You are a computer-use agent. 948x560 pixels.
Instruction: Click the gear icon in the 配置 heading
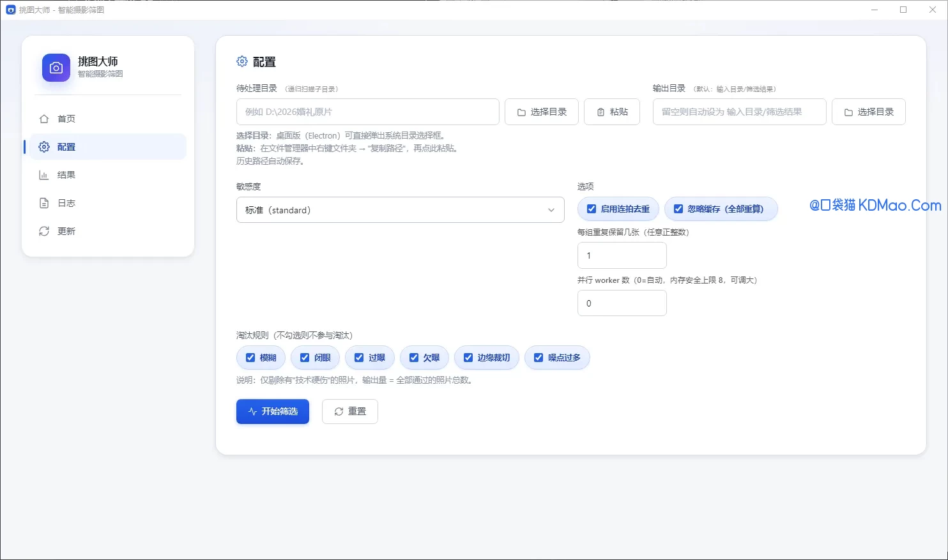[242, 61]
